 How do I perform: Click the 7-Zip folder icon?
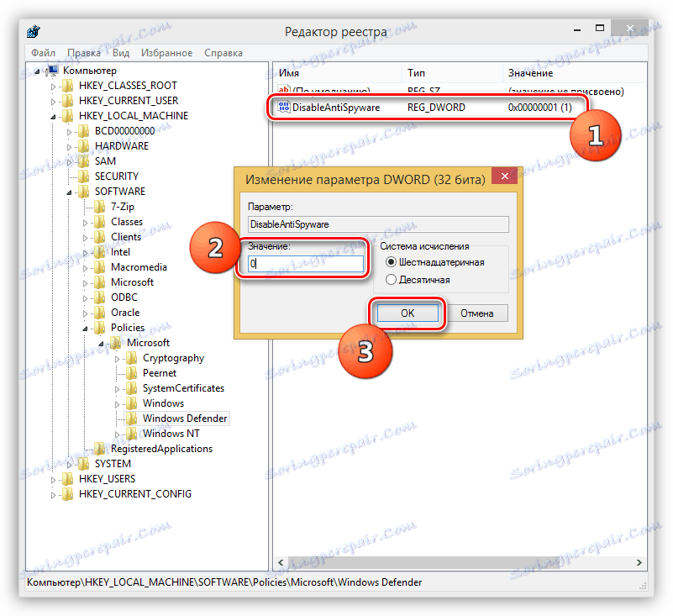(100, 207)
